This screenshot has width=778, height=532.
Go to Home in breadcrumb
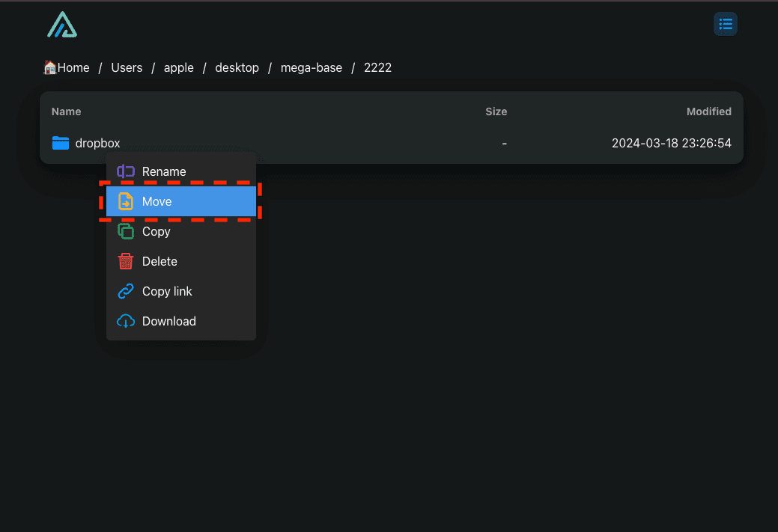click(x=67, y=67)
